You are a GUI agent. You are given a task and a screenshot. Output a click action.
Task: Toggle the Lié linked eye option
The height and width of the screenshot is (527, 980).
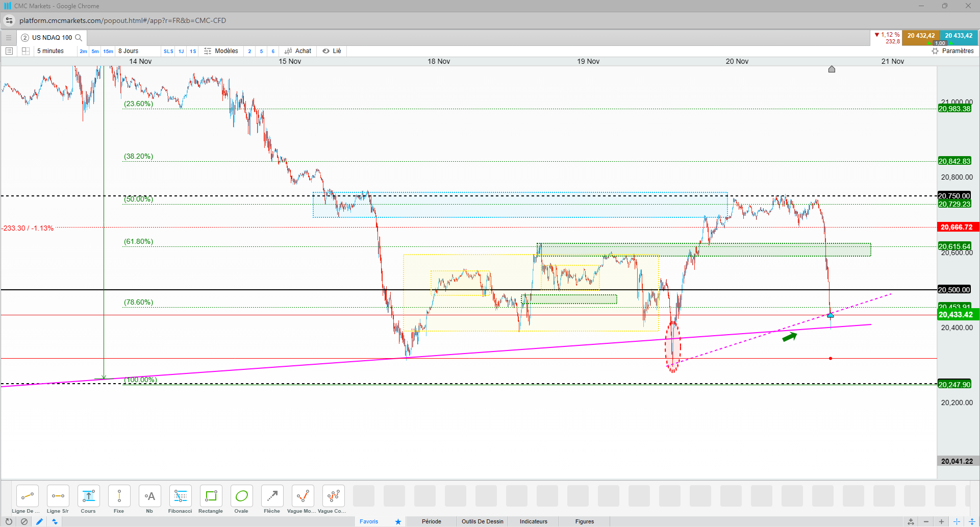click(x=332, y=51)
